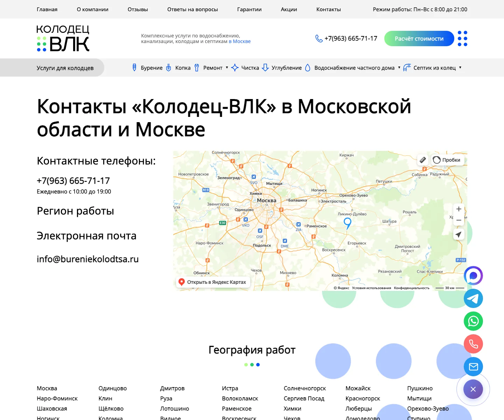Go to Главная in top navigation
This screenshot has width=504, height=420.
click(x=47, y=9)
